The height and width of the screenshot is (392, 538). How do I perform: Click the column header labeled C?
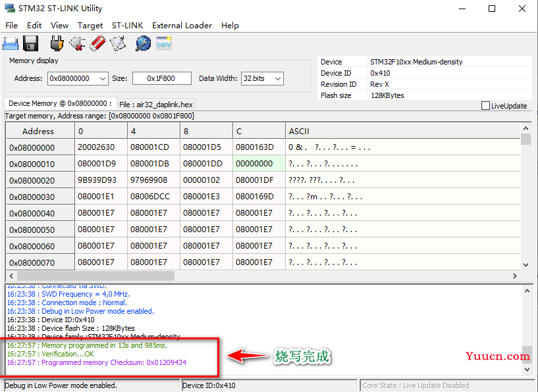[x=259, y=131]
